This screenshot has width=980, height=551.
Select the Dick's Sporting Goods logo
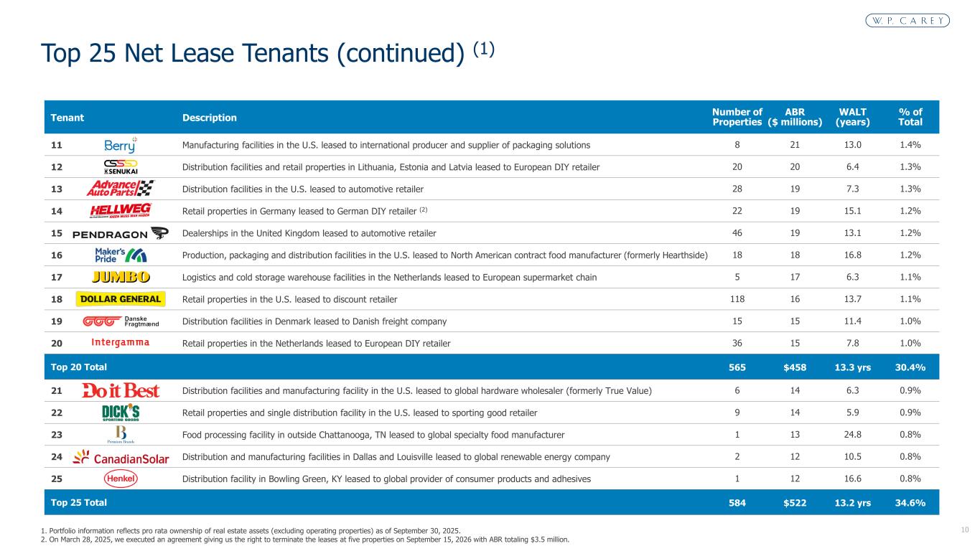120,413
